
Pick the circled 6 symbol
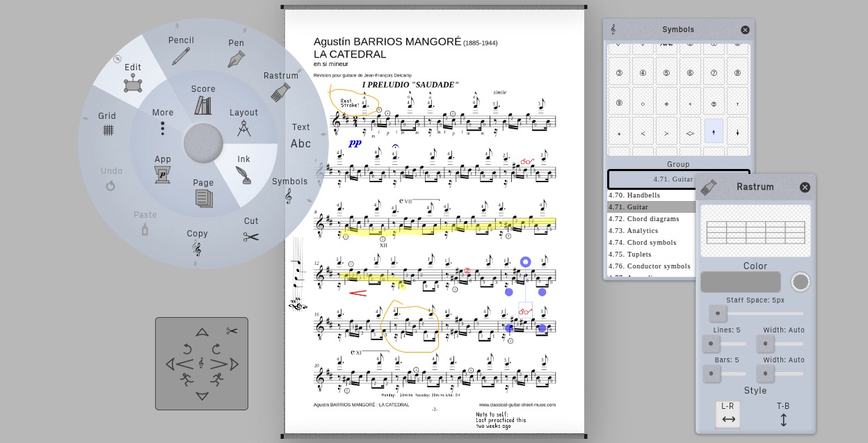coord(690,72)
